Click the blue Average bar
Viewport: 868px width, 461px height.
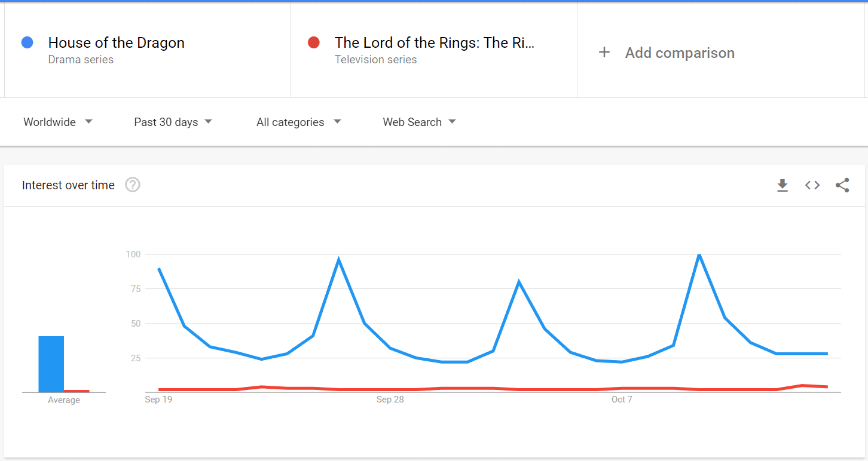click(51, 364)
